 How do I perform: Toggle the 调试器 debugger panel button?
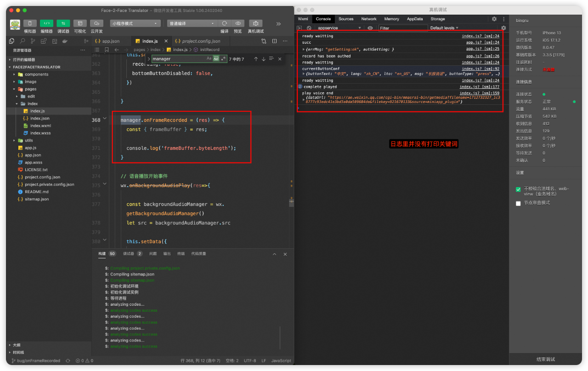pos(63,23)
